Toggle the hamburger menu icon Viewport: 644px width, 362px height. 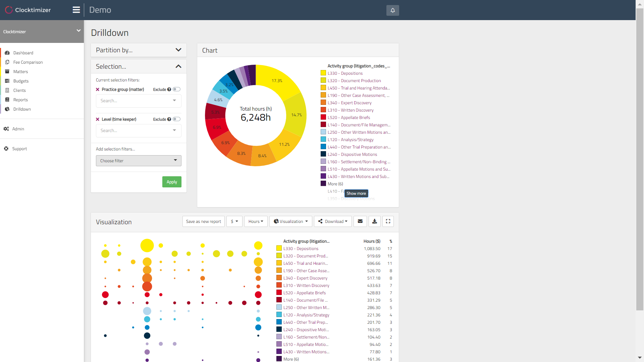(76, 10)
